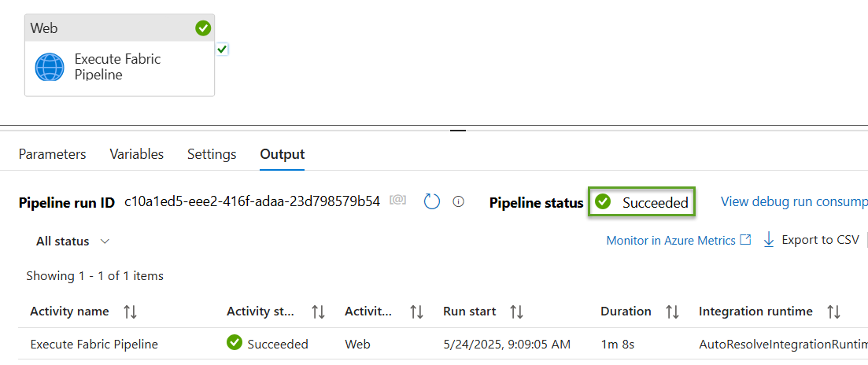The width and height of the screenshot is (868, 365).
Task: Sort by Activity name column arrows
Action: coord(131,312)
